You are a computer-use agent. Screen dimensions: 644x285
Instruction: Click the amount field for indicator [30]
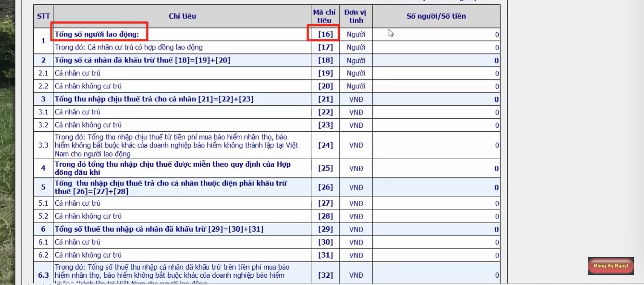[x=436, y=242]
